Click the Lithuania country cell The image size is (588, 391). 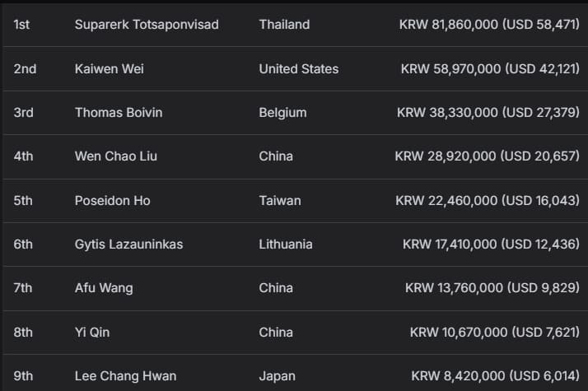(x=286, y=244)
